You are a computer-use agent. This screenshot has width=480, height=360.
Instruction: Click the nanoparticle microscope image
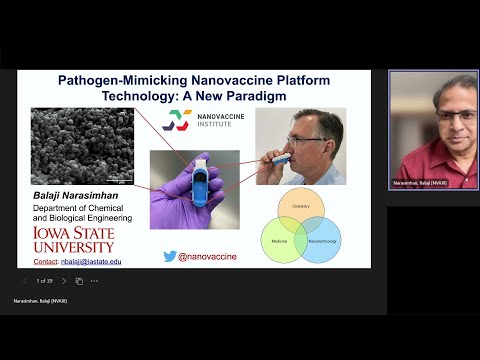82,146
